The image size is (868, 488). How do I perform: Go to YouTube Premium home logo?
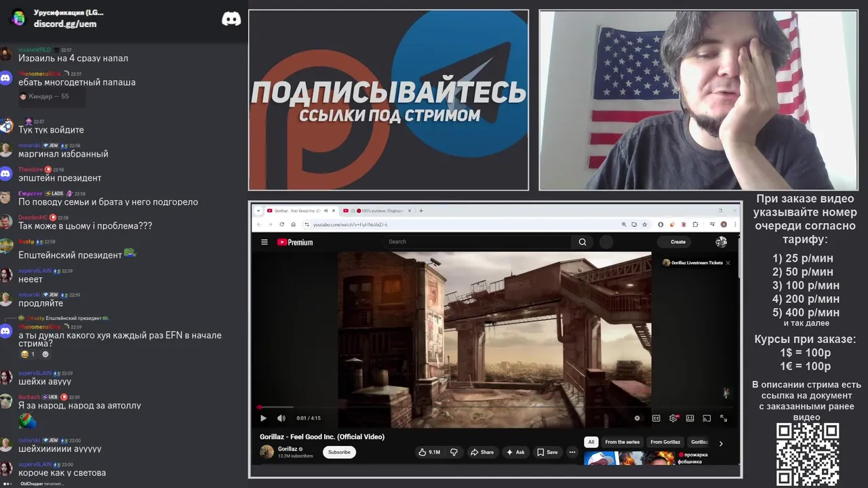295,242
